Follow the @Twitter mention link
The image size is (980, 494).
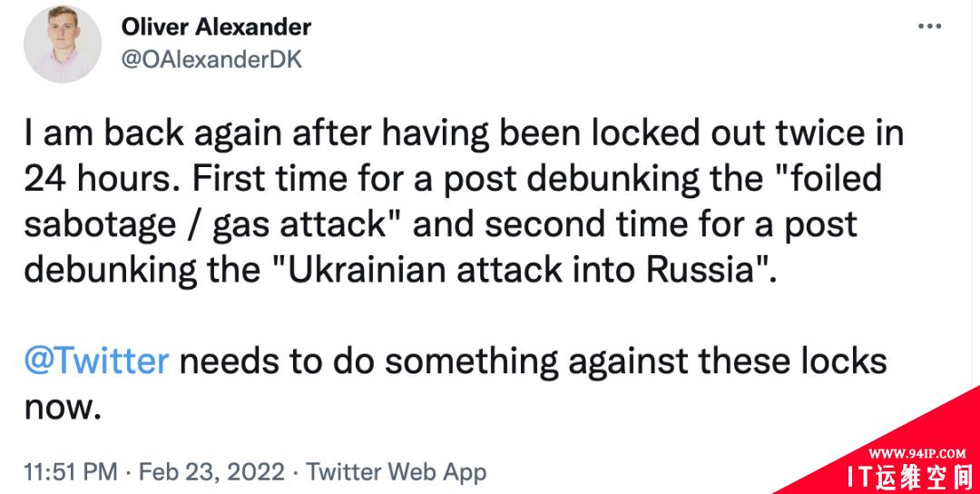click(x=96, y=361)
